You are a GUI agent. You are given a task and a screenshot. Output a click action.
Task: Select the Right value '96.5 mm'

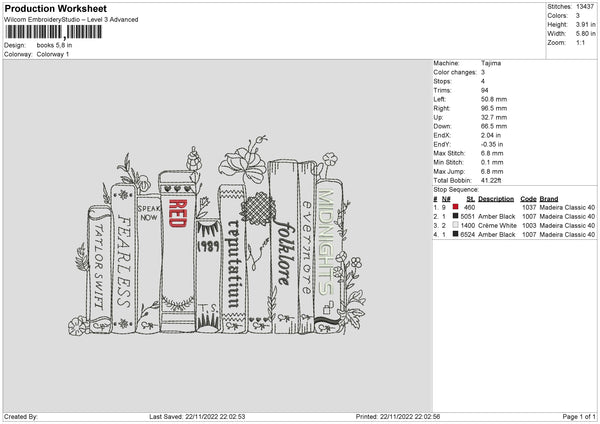494,108
